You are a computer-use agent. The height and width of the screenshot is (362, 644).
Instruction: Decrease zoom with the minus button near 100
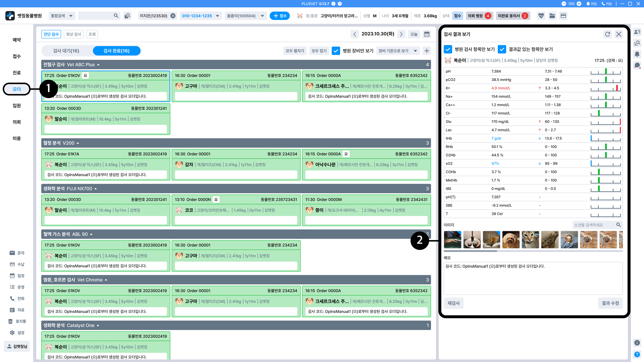click(x=564, y=4)
